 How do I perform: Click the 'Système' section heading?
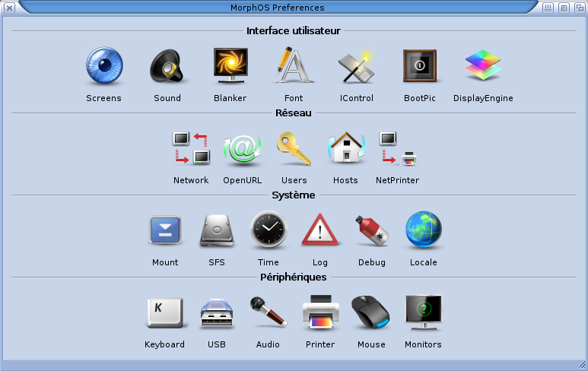tap(294, 195)
